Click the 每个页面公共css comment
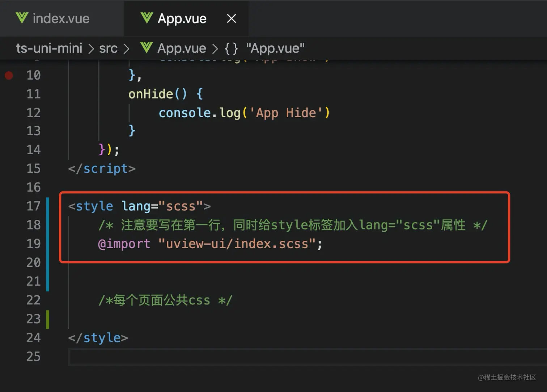 165,300
